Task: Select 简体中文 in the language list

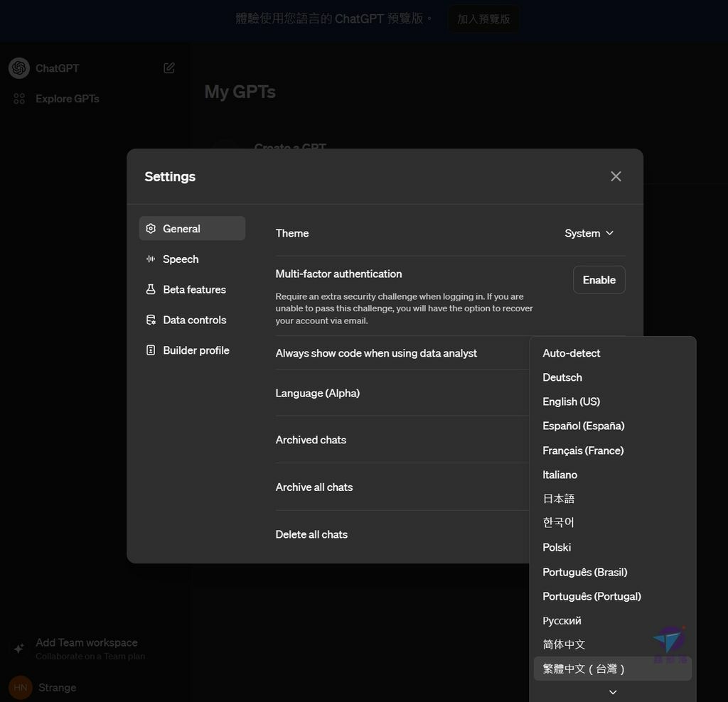Action: point(612,644)
